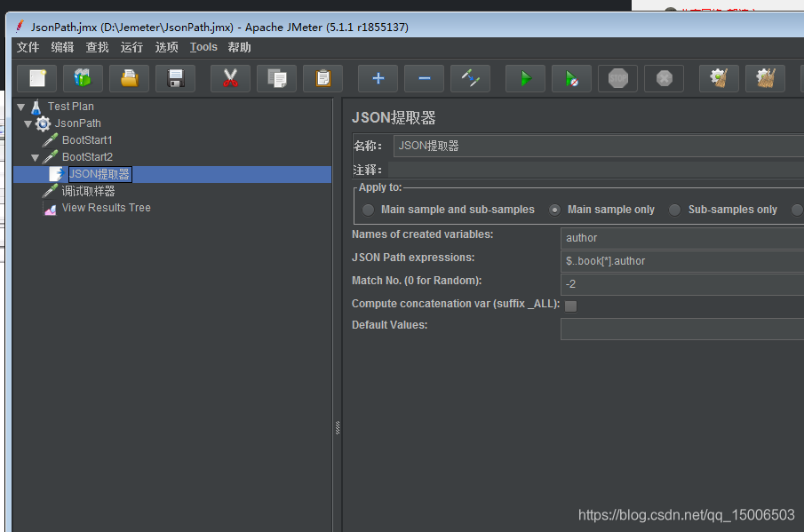Viewport: 804px width, 532px height.
Task: Click the Clear All results broom icon
Action: tap(765, 78)
